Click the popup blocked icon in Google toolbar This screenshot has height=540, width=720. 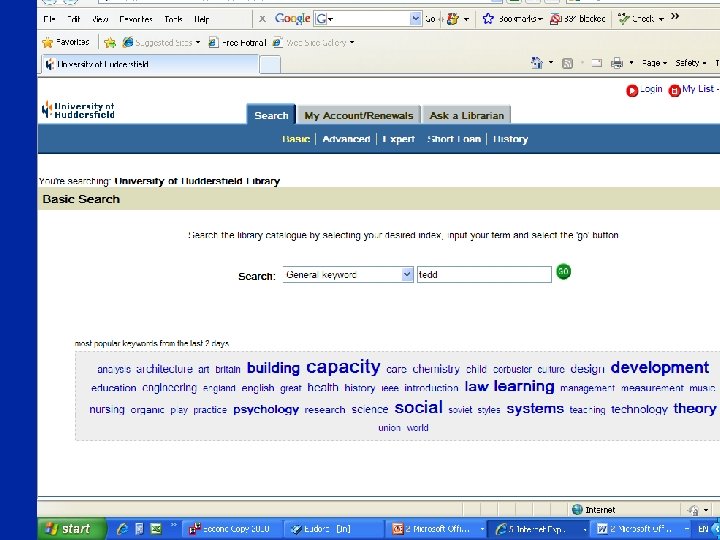tap(555, 19)
